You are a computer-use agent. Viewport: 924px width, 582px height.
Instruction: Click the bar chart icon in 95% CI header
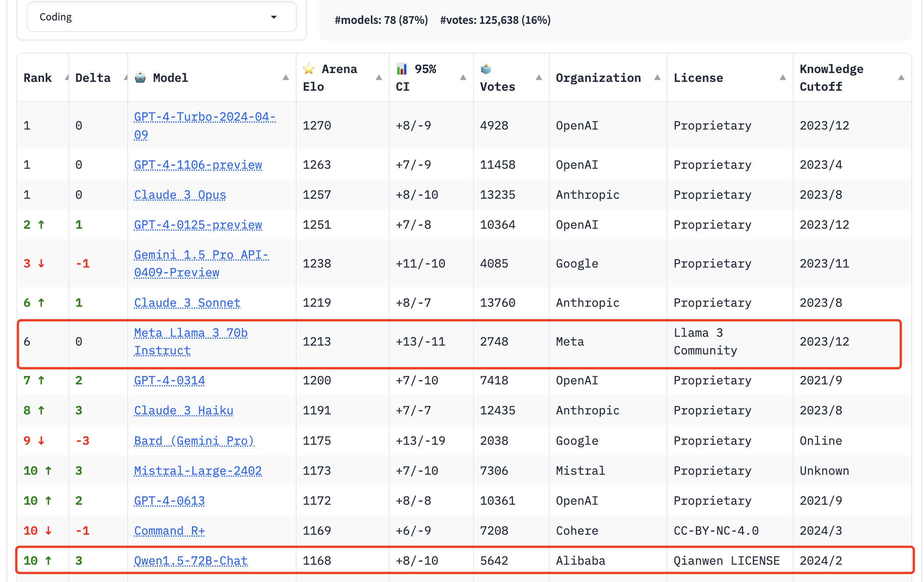(402, 69)
